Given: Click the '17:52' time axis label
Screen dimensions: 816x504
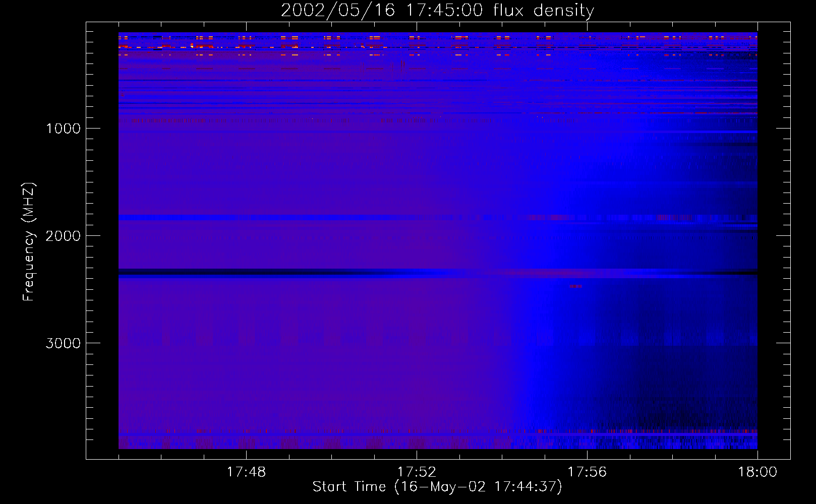Looking at the screenshot, I should tap(417, 472).
